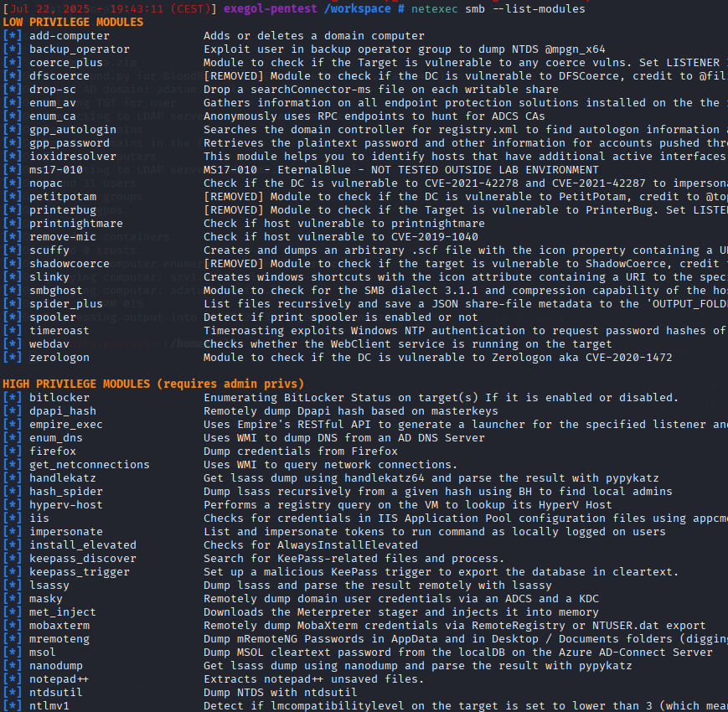Click the 'Dump credentials from Firefox' description
This screenshot has width=728, height=712.
[301, 451]
